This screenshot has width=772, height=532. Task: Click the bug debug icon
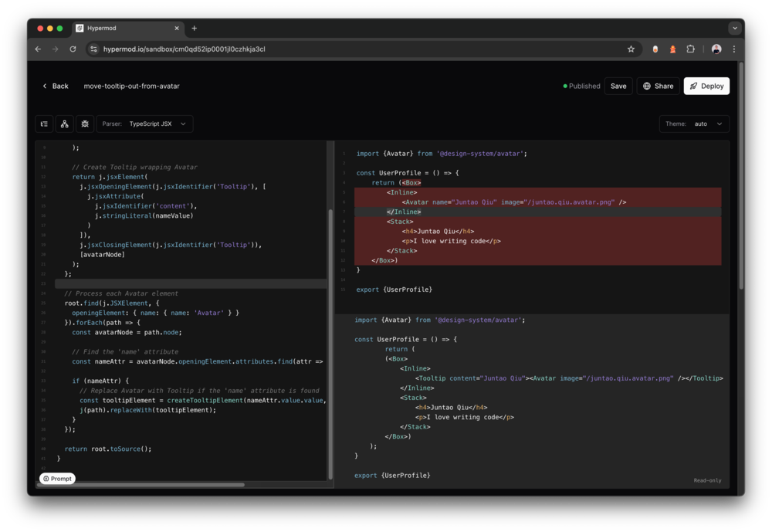(85, 124)
